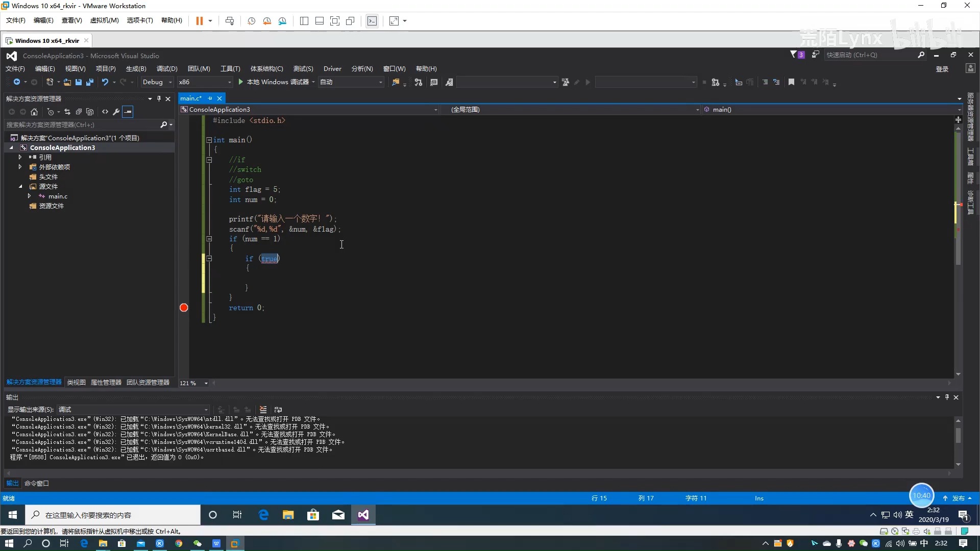Screen dimensions: 980x551
Task: Enter VMware full screen mode icon
Action: (335, 21)
